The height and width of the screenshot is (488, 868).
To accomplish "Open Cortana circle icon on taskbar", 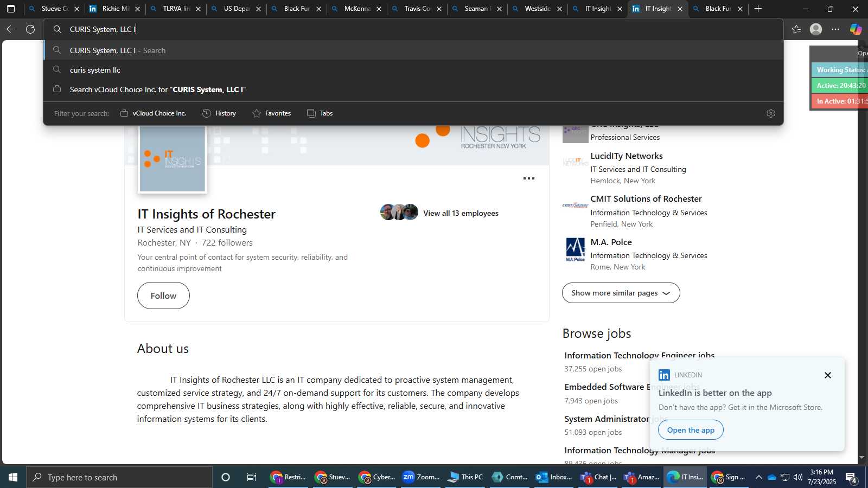I will [x=226, y=477].
